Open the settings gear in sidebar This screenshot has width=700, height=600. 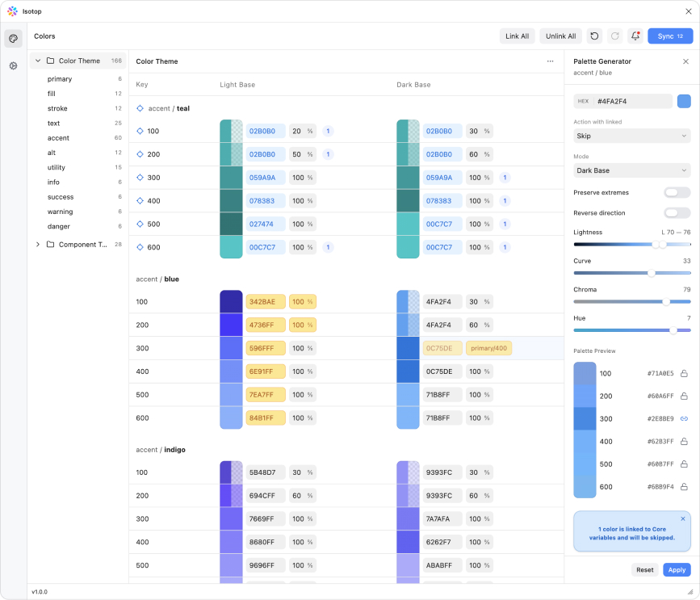13,66
